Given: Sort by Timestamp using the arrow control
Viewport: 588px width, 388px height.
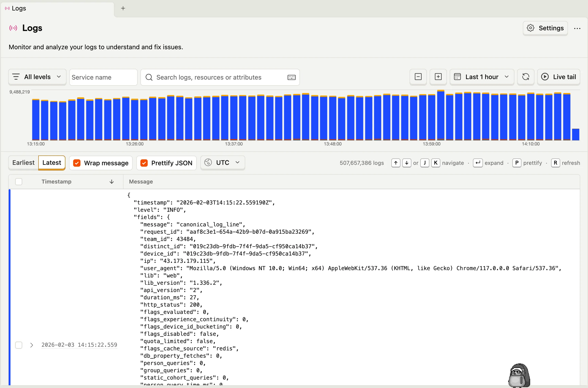Looking at the screenshot, I should [112, 181].
